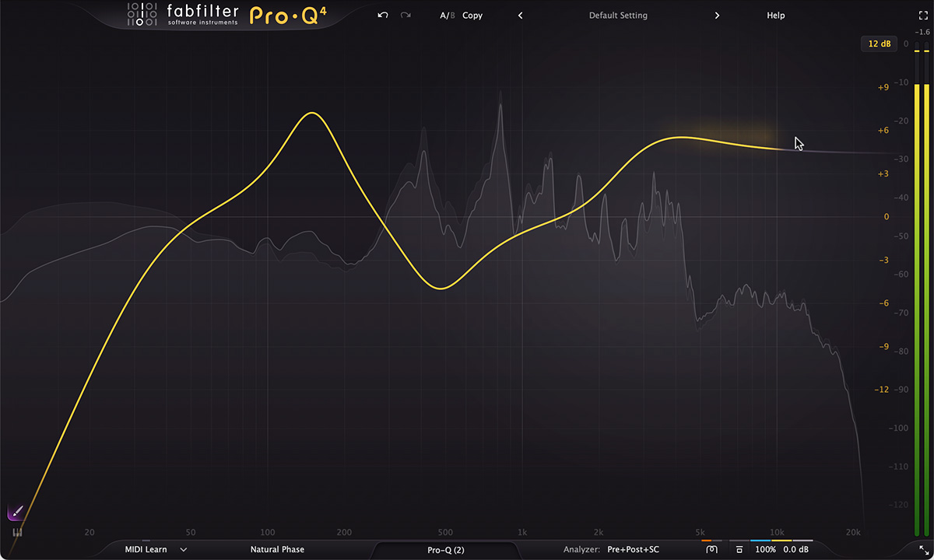Click the resize handle in the bottom corner

pos(923,550)
